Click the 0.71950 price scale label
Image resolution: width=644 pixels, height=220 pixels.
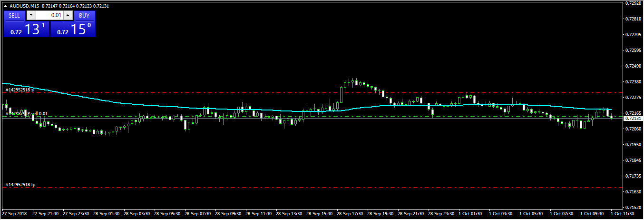[634, 144]
